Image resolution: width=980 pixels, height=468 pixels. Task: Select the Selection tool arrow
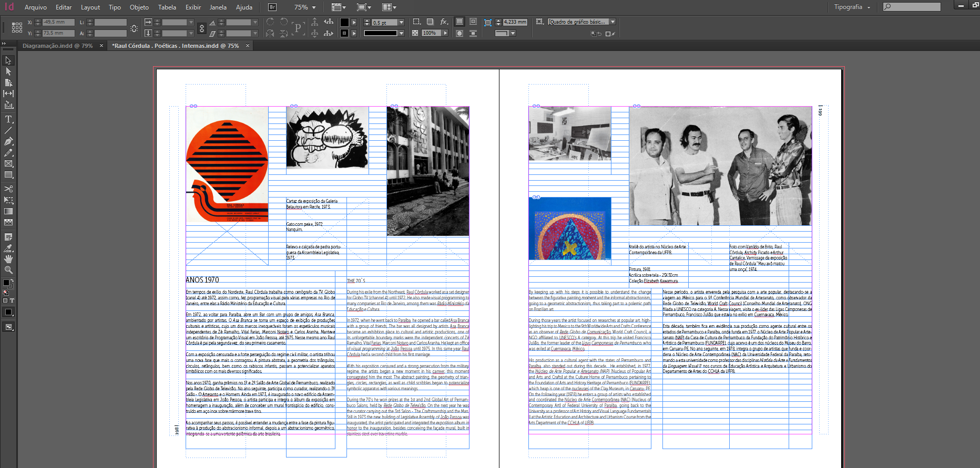pyautogui.click(x=8, y=60)
